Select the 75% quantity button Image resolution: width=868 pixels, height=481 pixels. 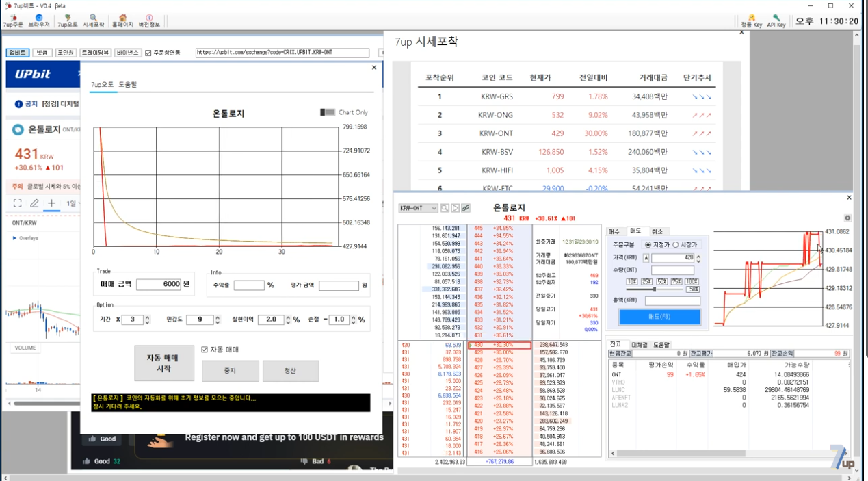676,282
